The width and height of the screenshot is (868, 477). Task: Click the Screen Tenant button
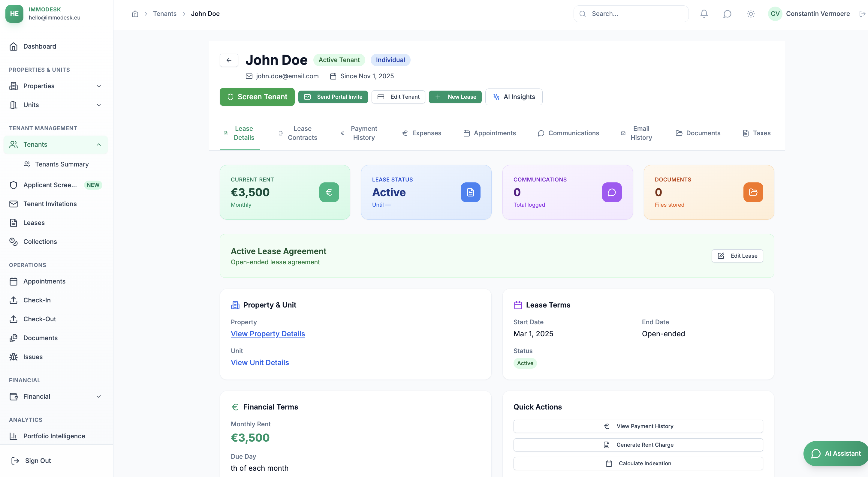[x=257, y=97]
